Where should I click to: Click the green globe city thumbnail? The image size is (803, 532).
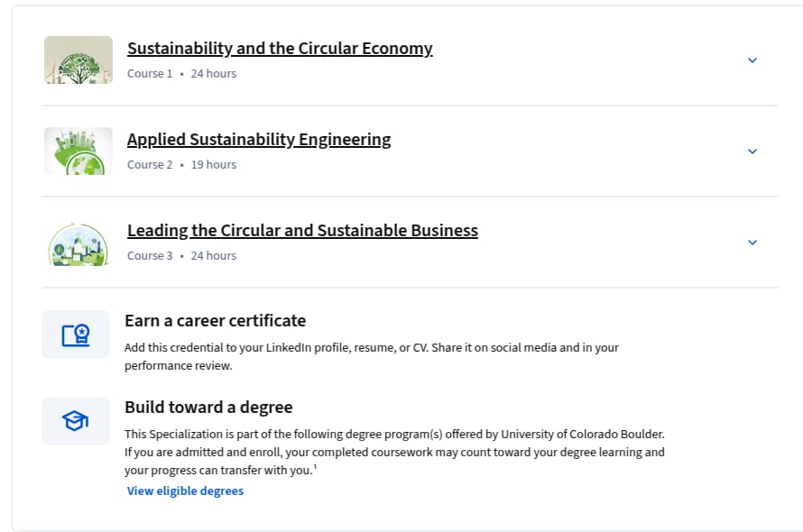78,151
